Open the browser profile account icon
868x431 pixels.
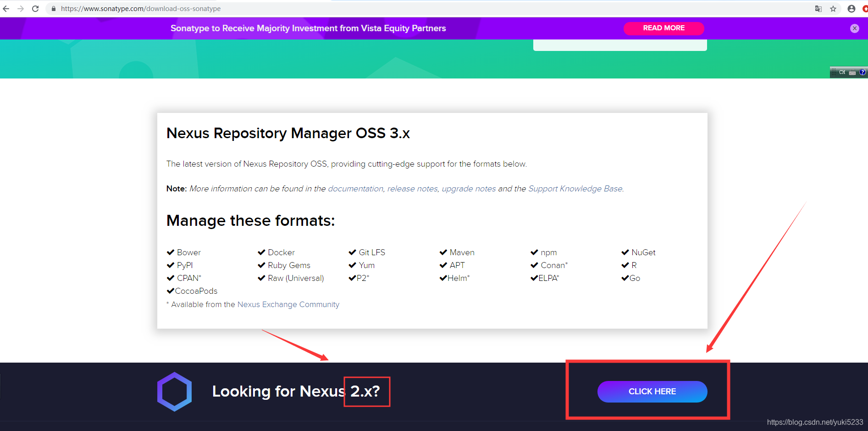pos(851,9)
